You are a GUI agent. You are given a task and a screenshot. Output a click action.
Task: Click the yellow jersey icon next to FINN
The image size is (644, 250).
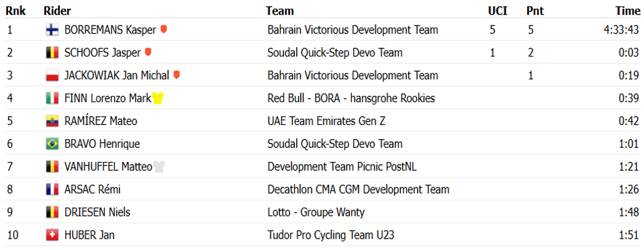158,98
